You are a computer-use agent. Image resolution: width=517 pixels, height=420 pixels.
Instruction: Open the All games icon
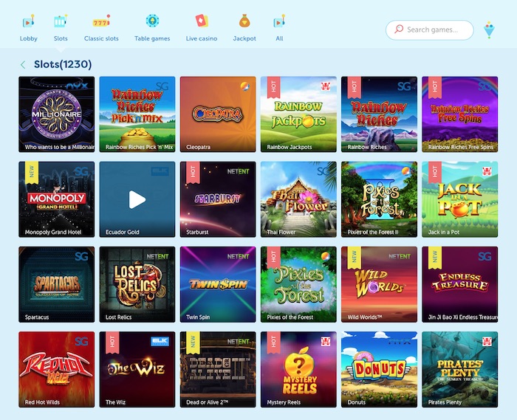[x=279, y=21]
